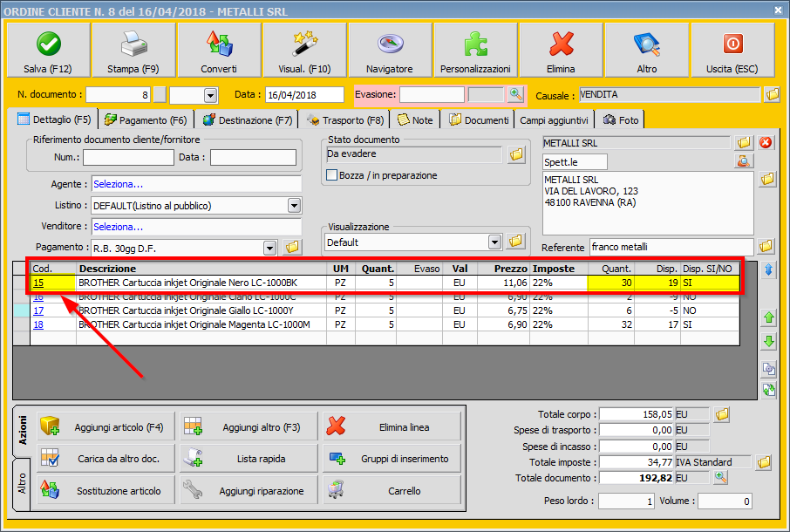Image resolution: width=790 pixels, height=532 pixels.
Task: Open folder icon next to IVA Standard
Action: pyautogui.click(x=764, y=462)
